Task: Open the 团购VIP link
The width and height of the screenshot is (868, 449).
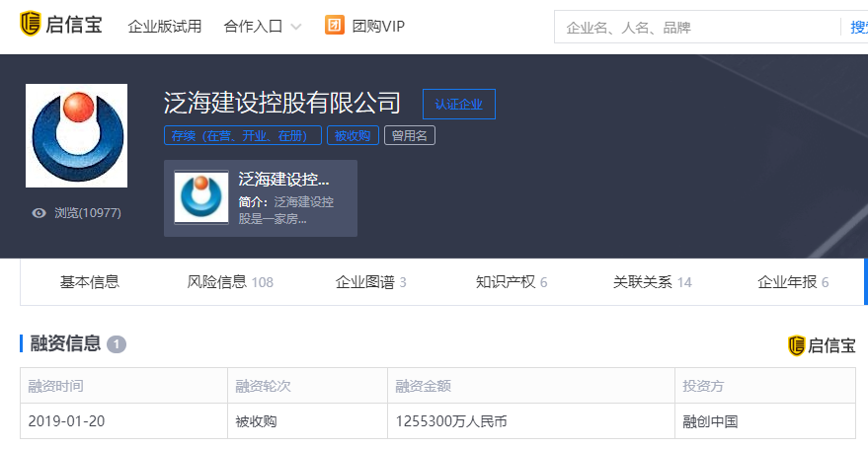Action: pos(378,27)
